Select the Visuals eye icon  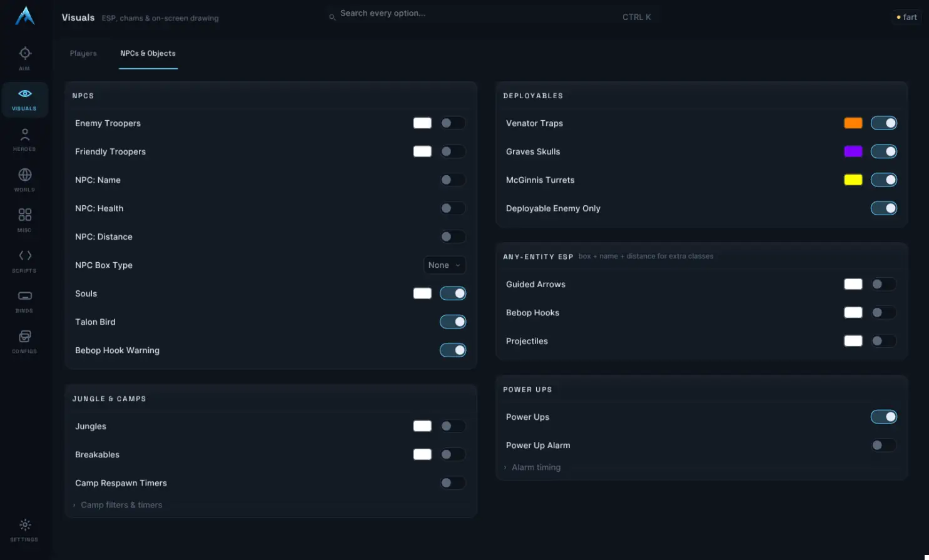(x=24, y=94)
